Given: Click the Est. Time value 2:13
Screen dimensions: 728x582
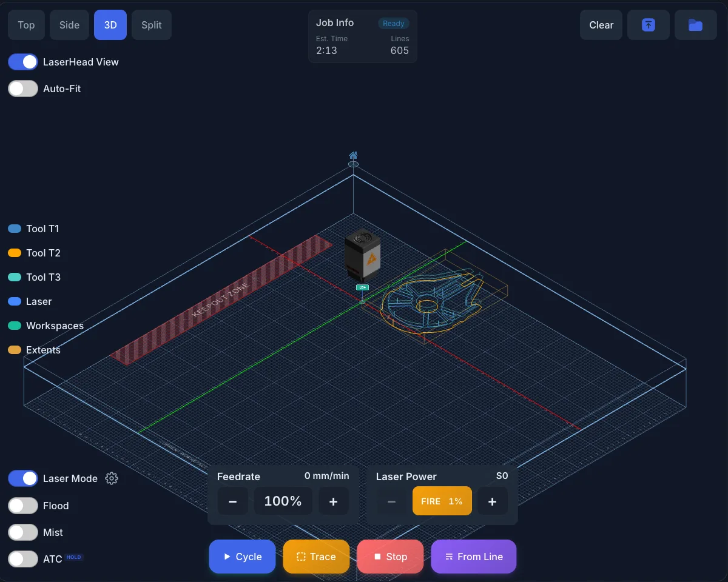Looking at the screenshot, I should coord(326,50).
